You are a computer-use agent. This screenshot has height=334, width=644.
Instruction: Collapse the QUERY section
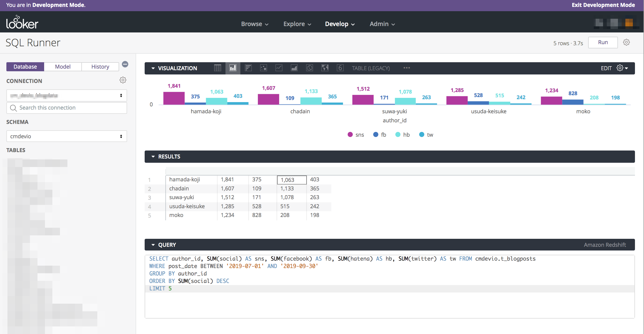tap(153, 245)
